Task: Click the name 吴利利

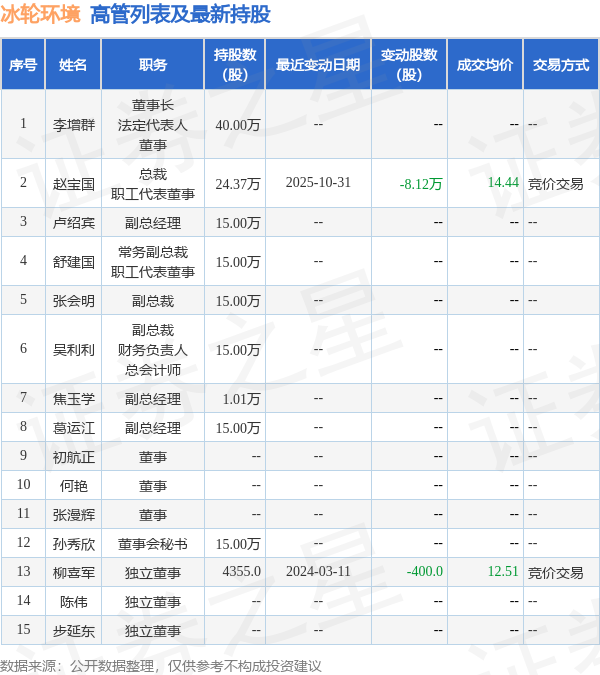Action: 74,350
